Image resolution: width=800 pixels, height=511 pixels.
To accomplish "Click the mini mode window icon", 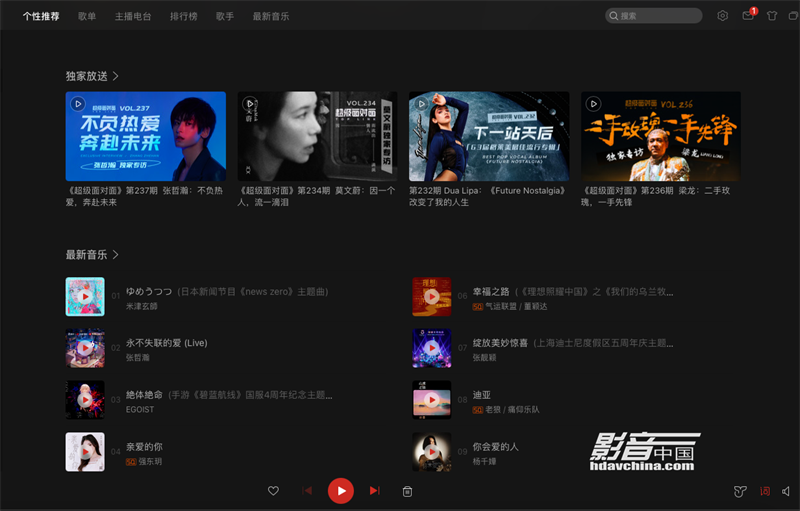I will [x=794, y=16].
